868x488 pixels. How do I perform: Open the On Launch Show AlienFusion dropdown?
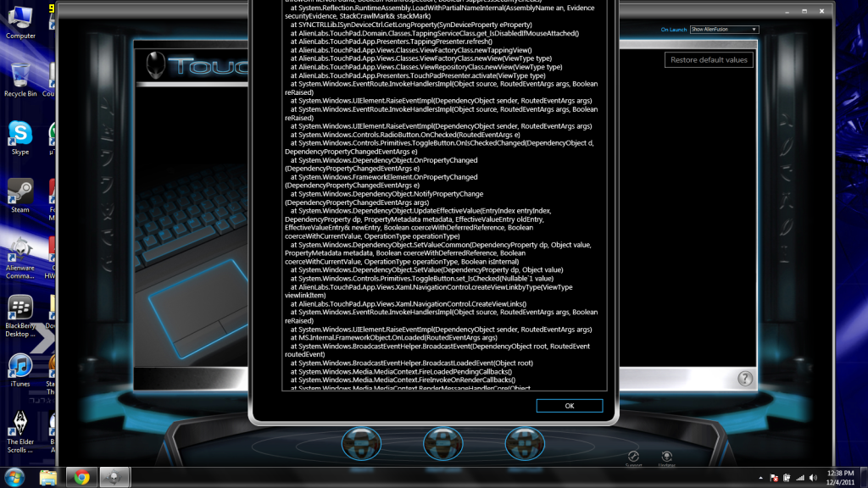tap(724, 30)
